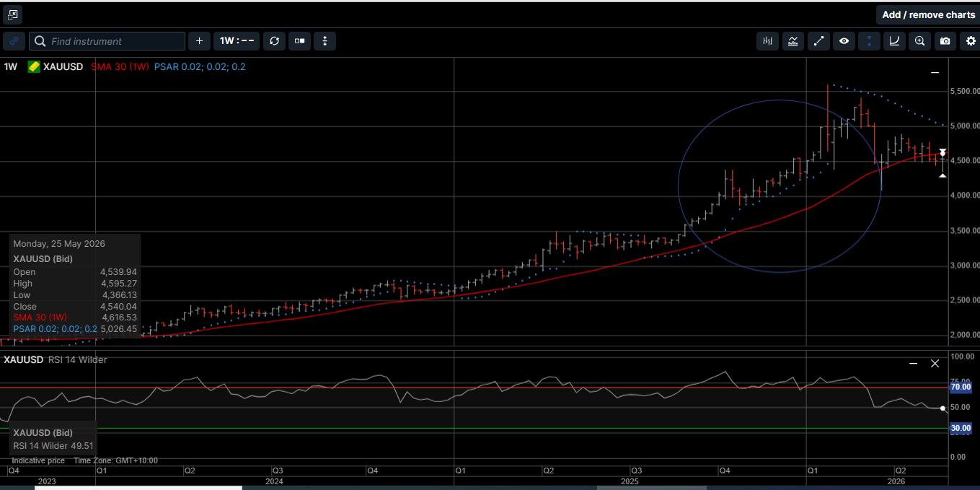Click the SMA 30 (1W) indicator label
The width and height of the screenshot is (980, 490).
[120, 66]
